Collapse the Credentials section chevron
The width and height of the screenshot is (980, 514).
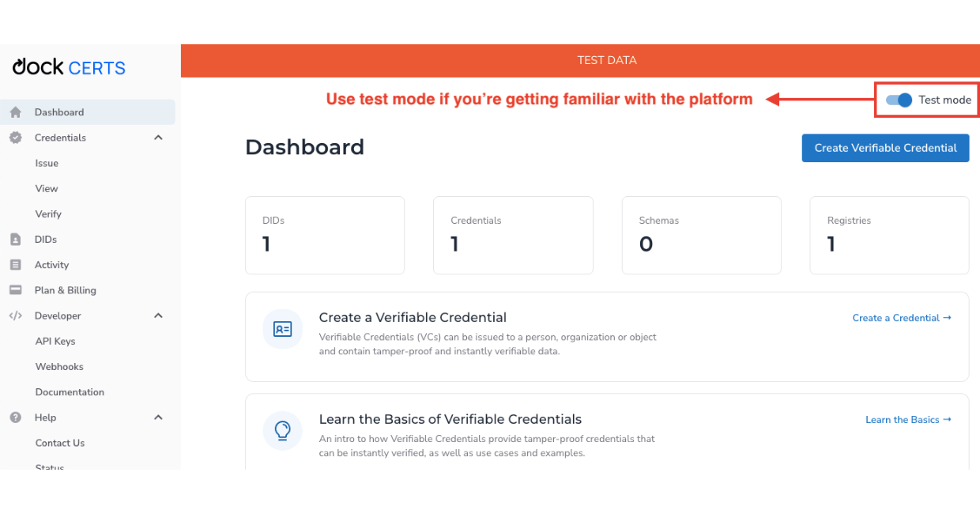[x=158, y=138]
